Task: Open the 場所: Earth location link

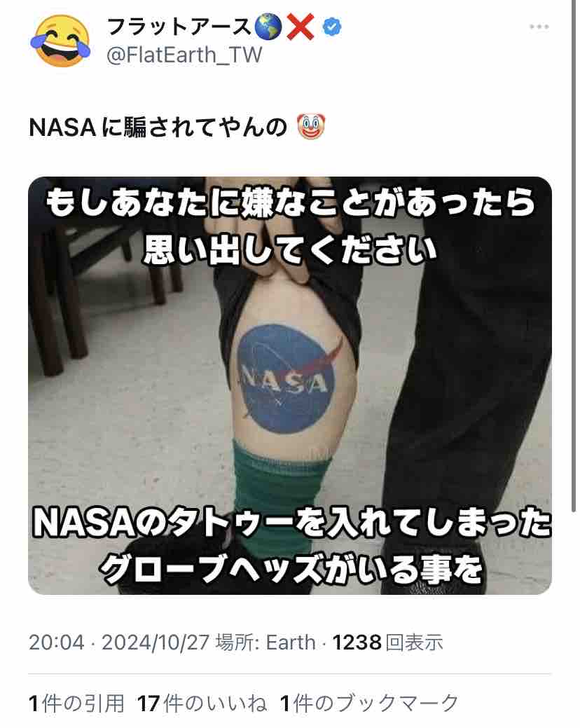Action: [265, 643]
